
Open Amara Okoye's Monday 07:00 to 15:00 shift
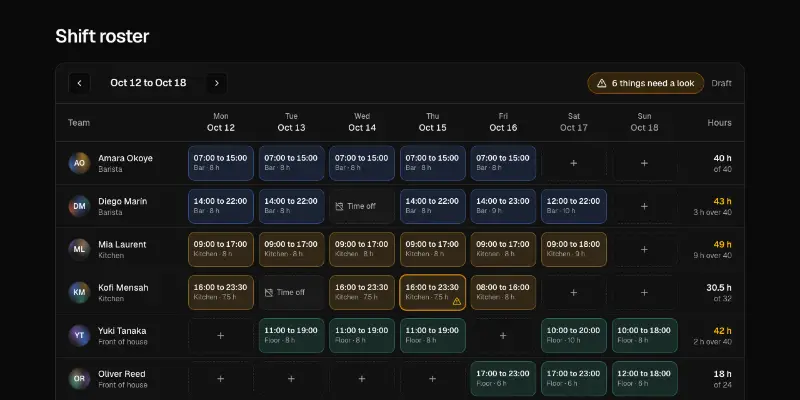click(x=220, y=163)
